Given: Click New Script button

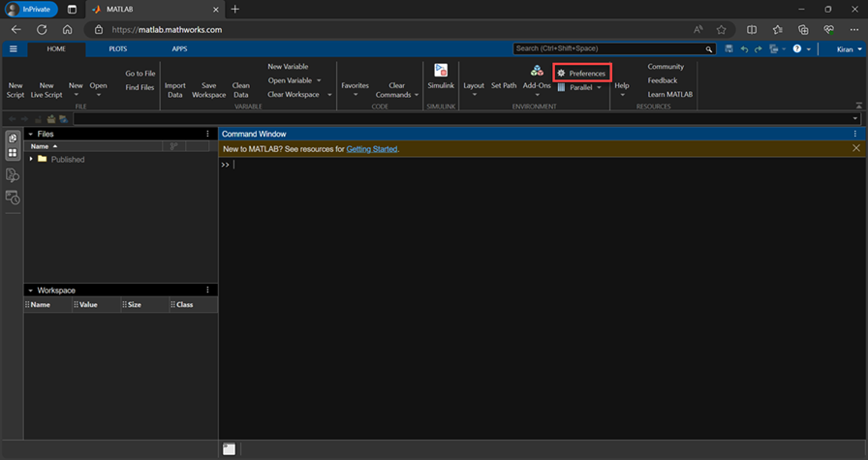Looking at the screenshot, I should point(15,90).
